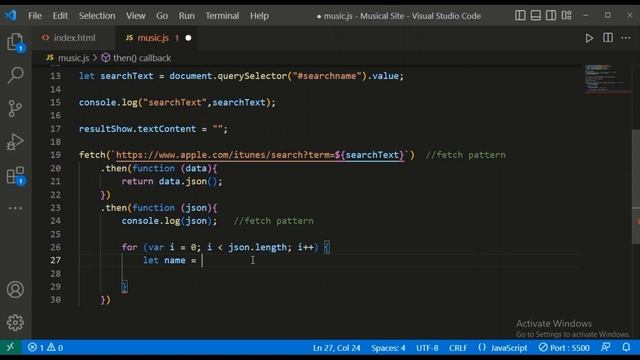This screenshot has width=640, height=360.
Task: Open the Source Control view
Action: [x=16, y=109]
